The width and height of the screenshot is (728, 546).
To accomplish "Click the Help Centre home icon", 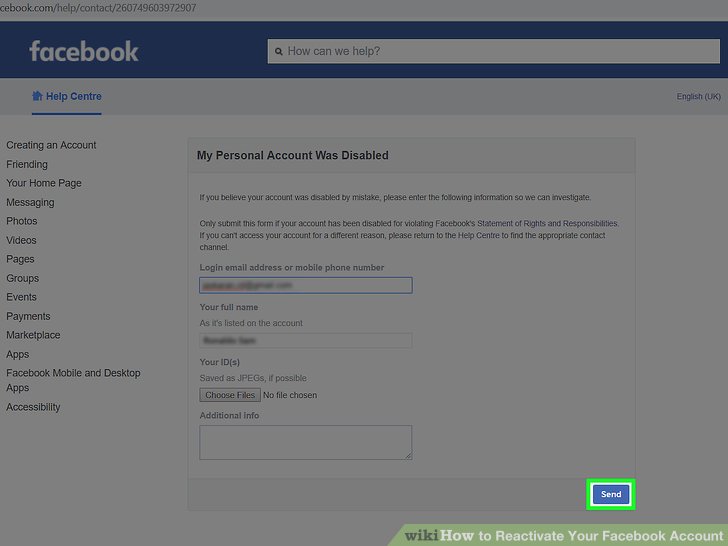I will tap(37, 96).
